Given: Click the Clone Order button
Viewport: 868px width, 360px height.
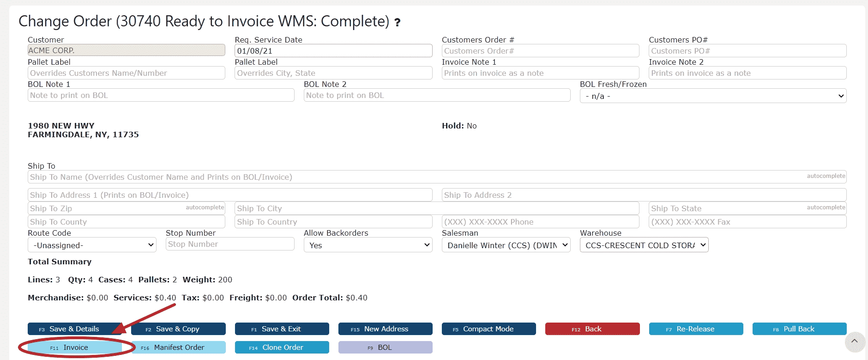Looking at the screenshot, I should point(282,348).
